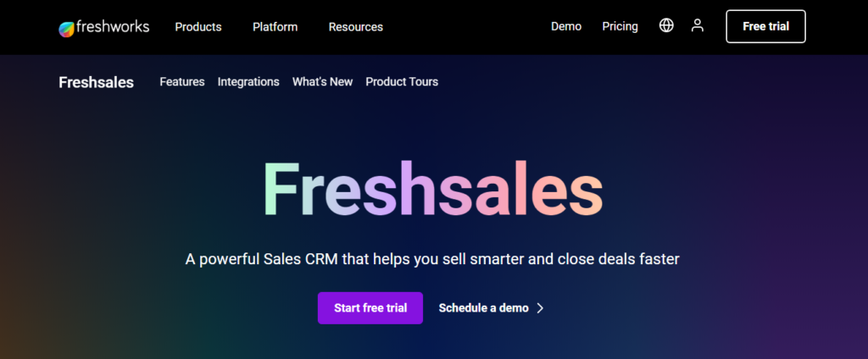View the What's New section
868x359 pixels.
pyautogui.click(x=322, y=82)
